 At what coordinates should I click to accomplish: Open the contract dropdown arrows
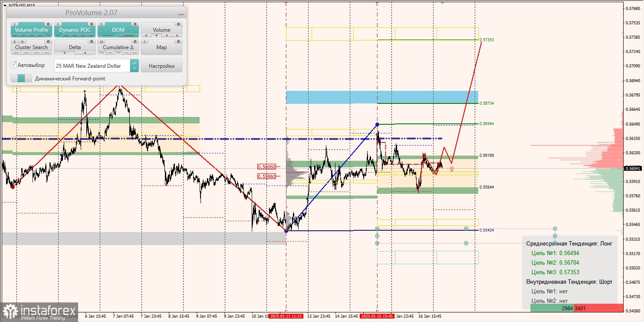135,66
